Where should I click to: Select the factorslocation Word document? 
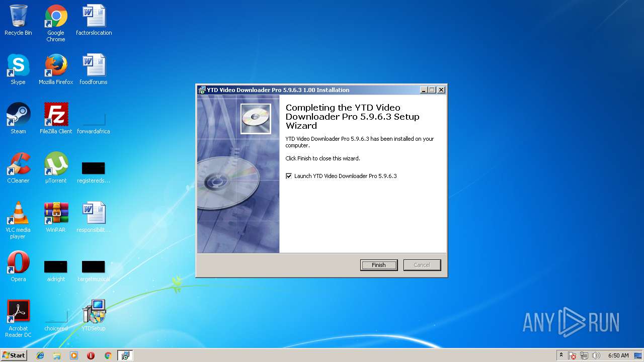(x=94, y=20)
